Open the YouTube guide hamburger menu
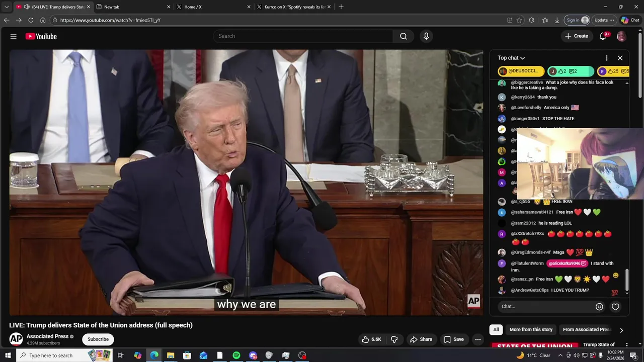 pos(14,36)
